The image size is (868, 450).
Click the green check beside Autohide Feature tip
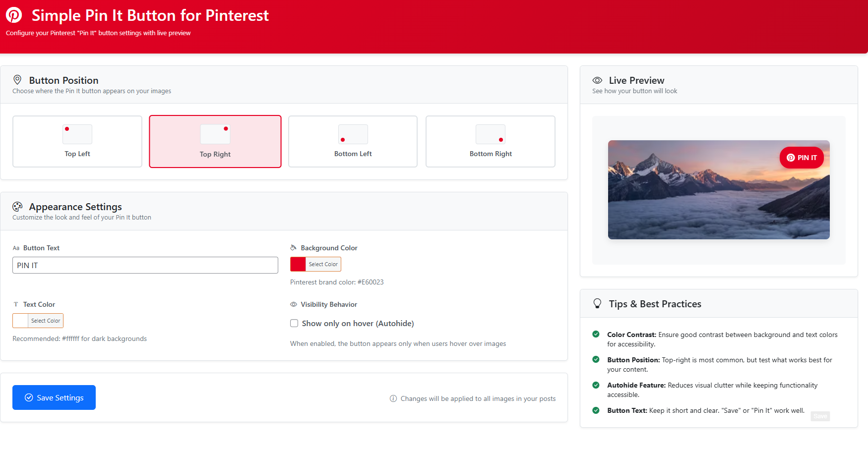click(596, 385)
